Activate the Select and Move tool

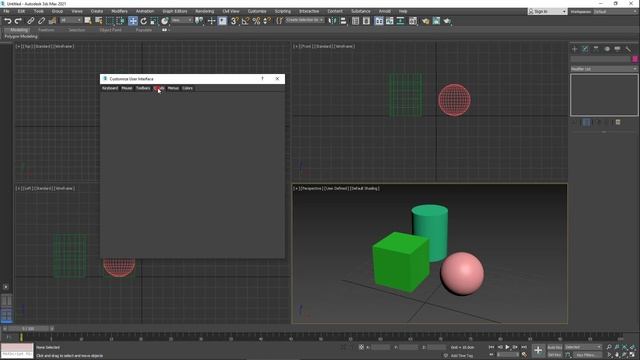pyautogui.click(x=133, y=21)
